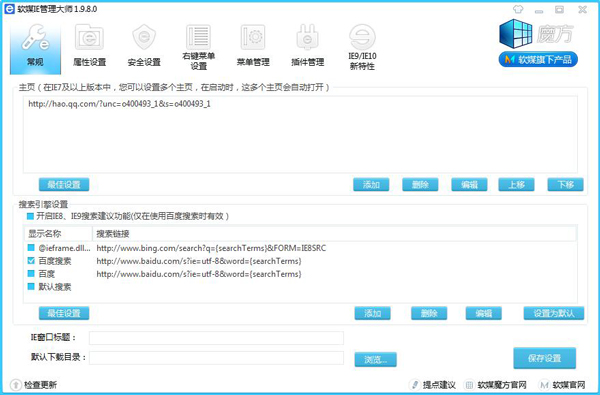Click 设置为默认 button
Screen dimensions: 600x395
click(554, 313)
